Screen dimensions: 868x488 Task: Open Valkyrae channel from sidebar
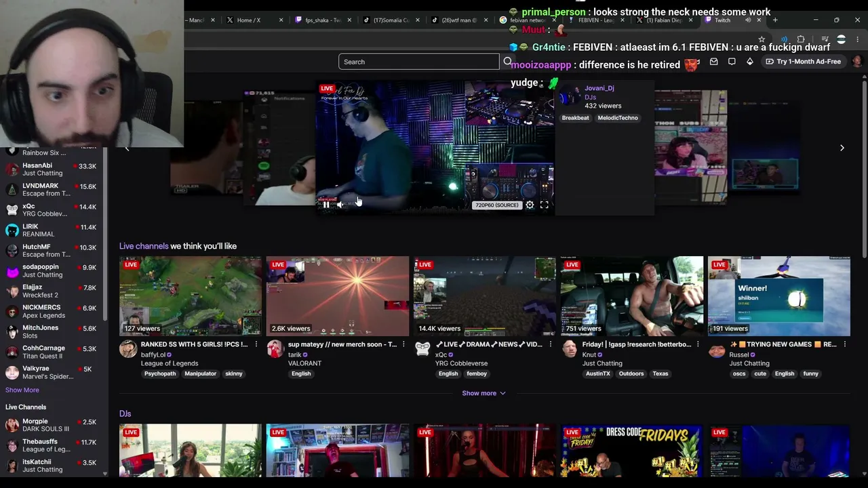click(52, 372)
